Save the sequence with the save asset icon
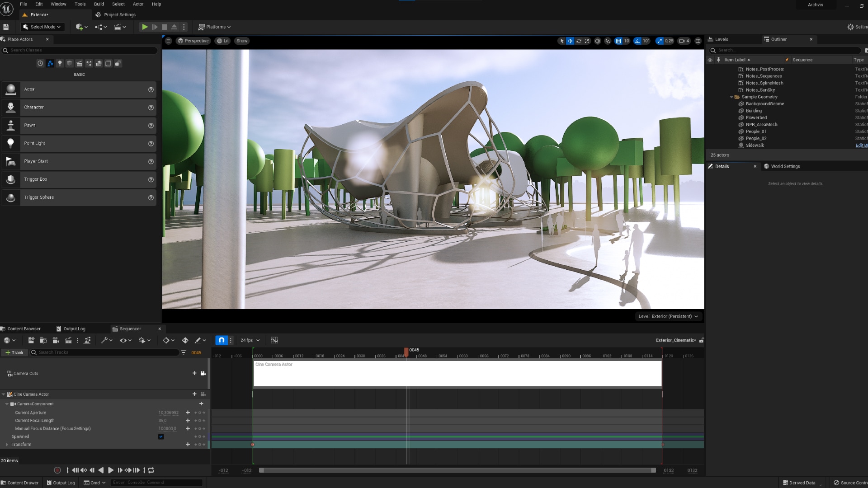 (31, 340)
